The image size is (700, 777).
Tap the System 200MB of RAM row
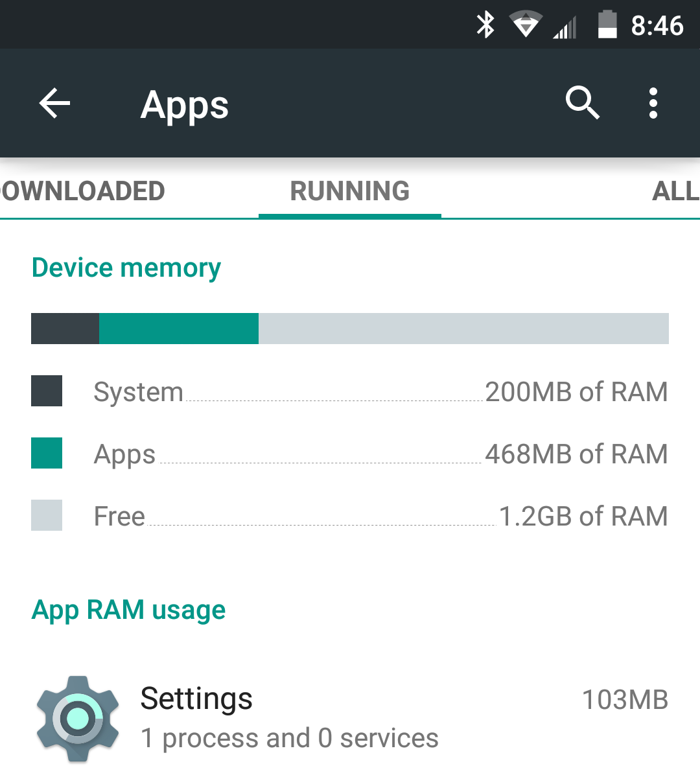tap(349, 391)
